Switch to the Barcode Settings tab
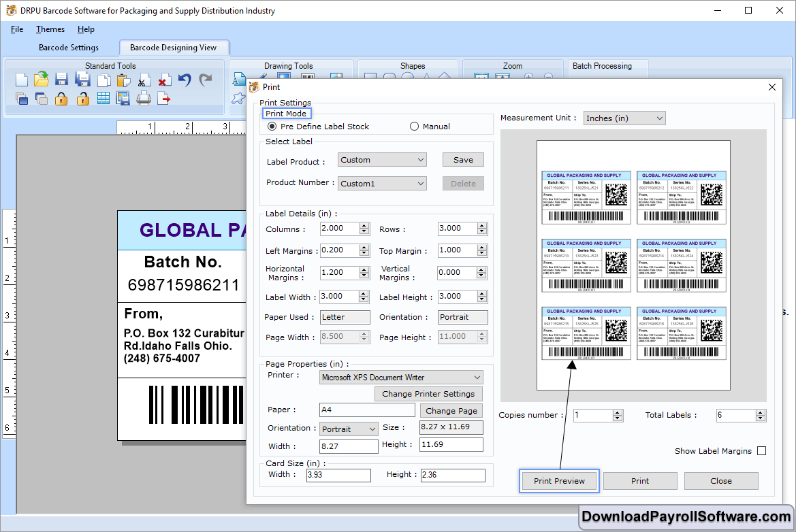Viewport: 796px width, 532px height. [69, 48]
